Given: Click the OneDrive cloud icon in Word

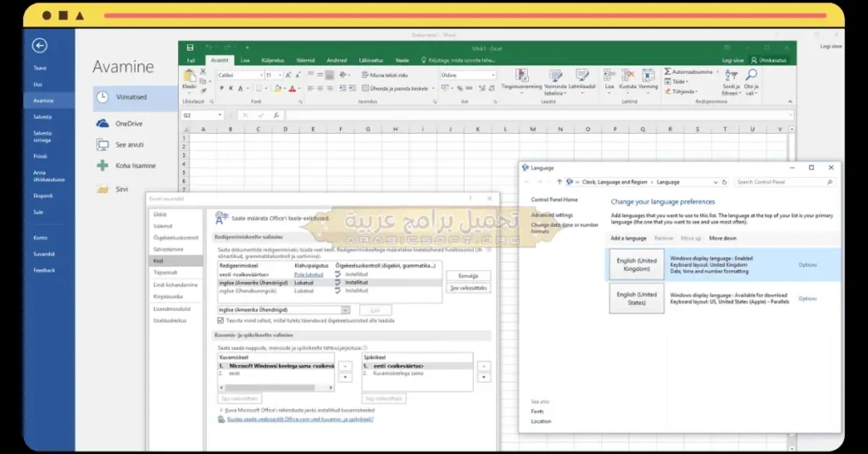Looking at the screenshot, I should coord(103,124).
